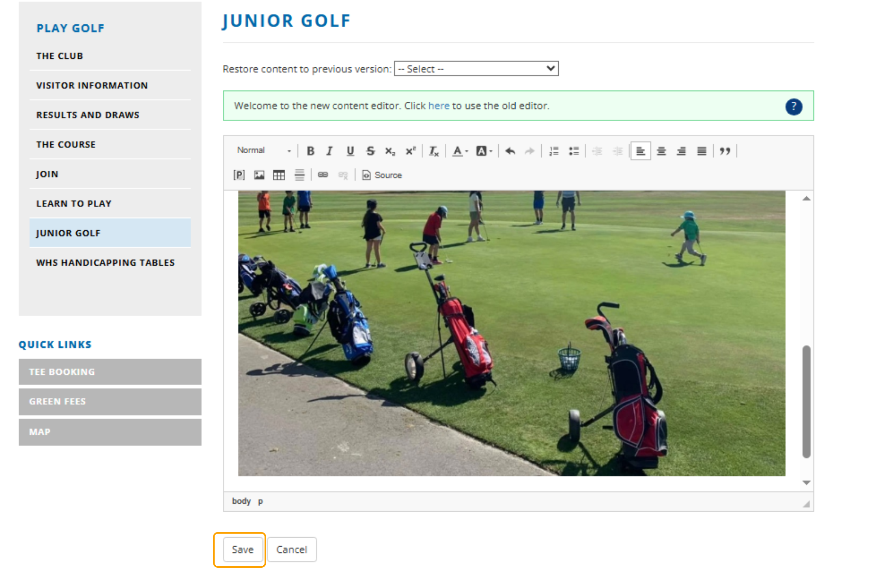Screen dimensions: 876x588
Task: Open the restore previous version dropdown
Action: pos(476,69)
